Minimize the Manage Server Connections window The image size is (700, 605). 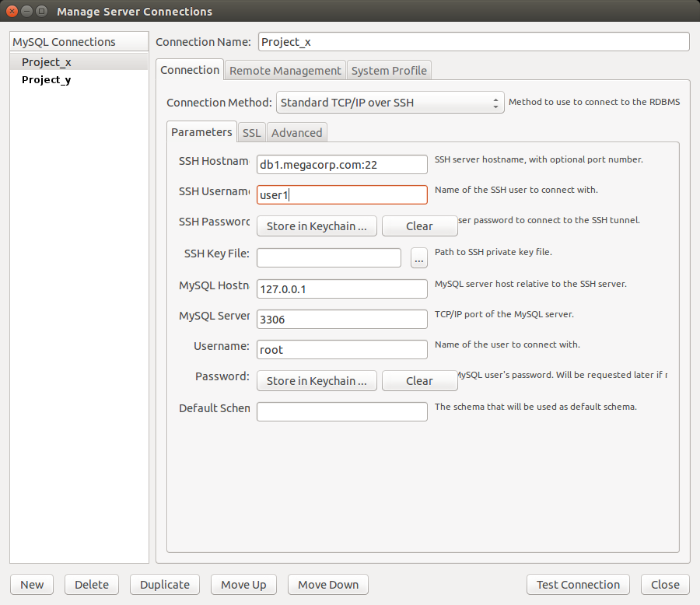(x=27, y=12)
